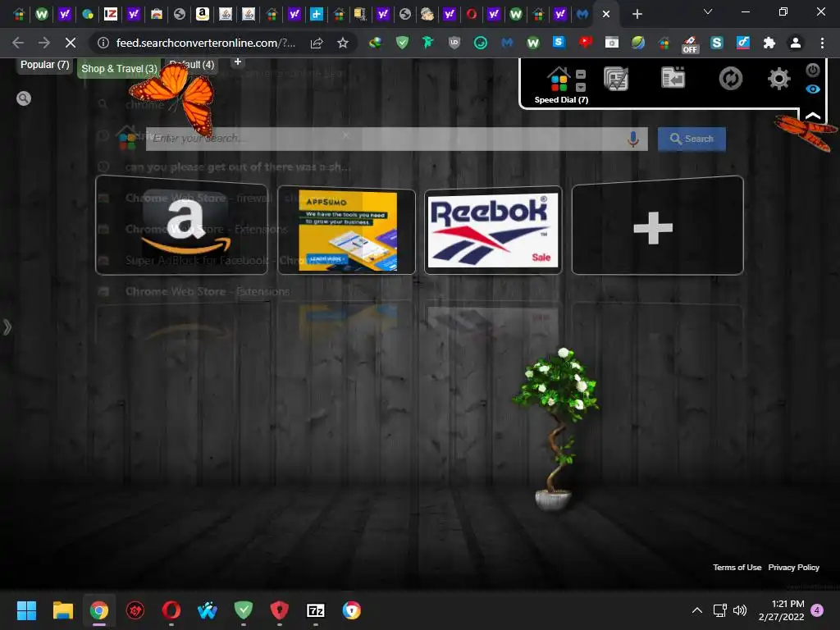Open the recently closed tabs folder icon
Viewport: 840px width, 630px height.
(x=673, y=78)
